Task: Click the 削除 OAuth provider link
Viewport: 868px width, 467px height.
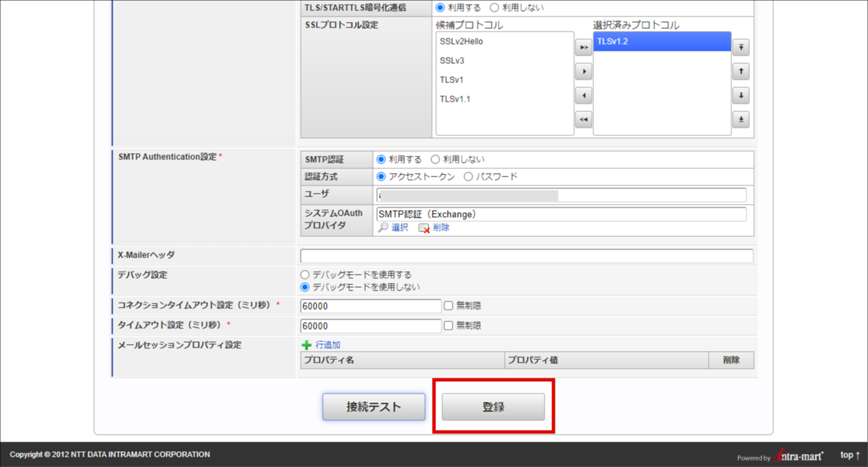Action: point(442,227)
